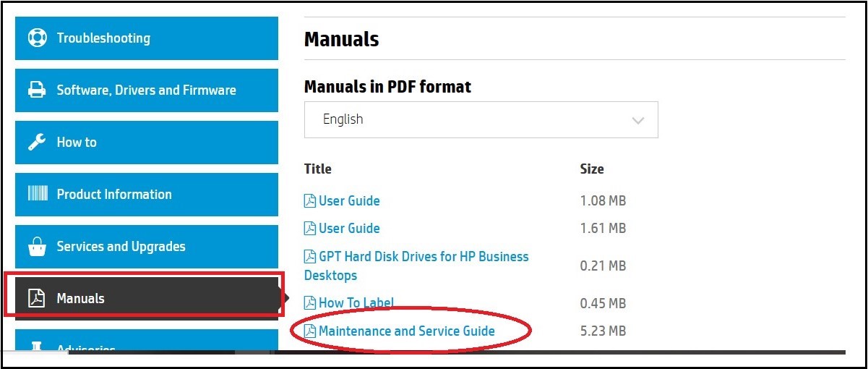
Task: Click the shopping basket icon for Services
Action: tap(37, 247)
